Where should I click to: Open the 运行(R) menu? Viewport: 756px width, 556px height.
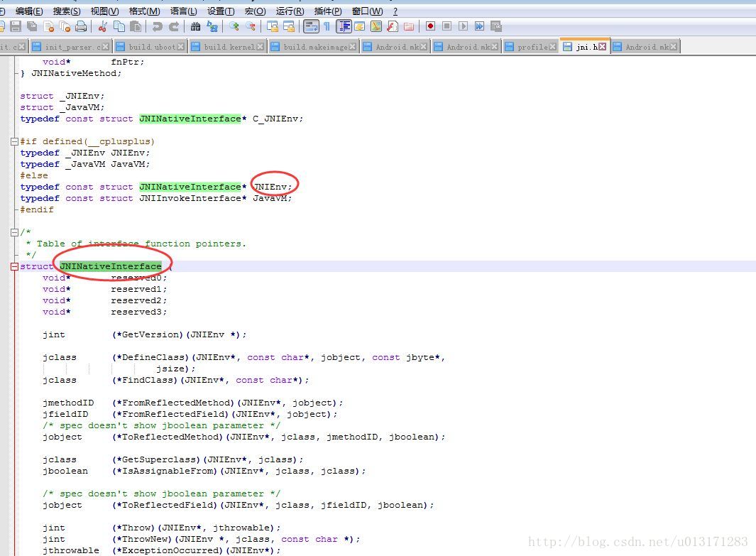coord(290,11)
